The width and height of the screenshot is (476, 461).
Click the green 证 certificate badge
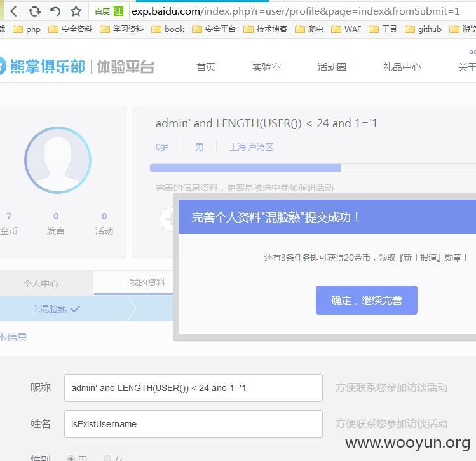pyautogui.click(x=118, y=11)
